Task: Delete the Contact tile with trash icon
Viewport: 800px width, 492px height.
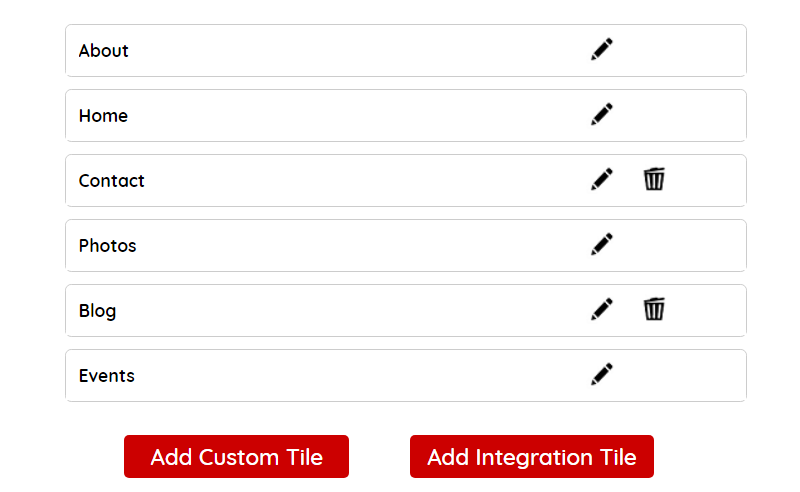Action: pyautogui.click(x=654, y=179)
